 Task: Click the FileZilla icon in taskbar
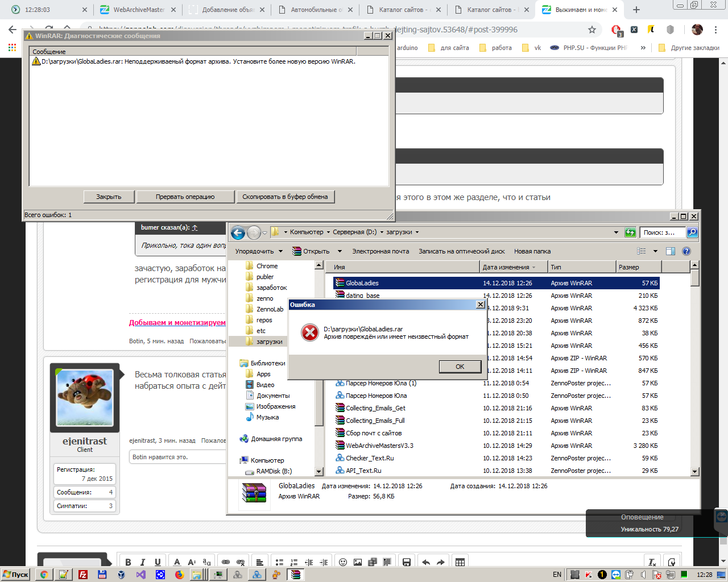[83, 575]
